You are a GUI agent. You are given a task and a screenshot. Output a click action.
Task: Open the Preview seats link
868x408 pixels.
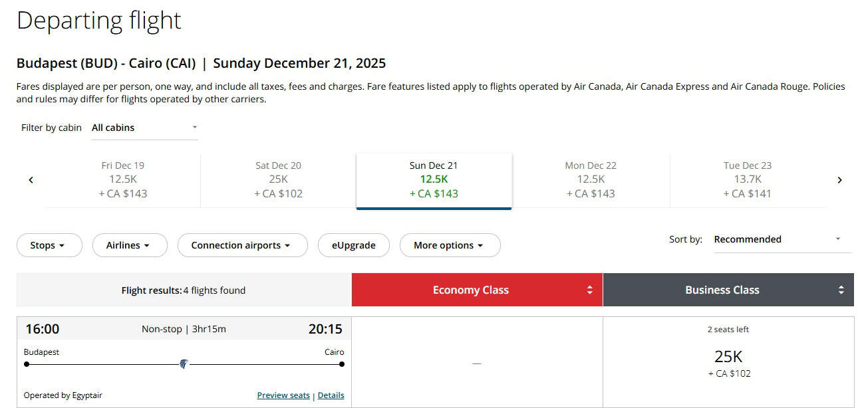coord(283,395)
